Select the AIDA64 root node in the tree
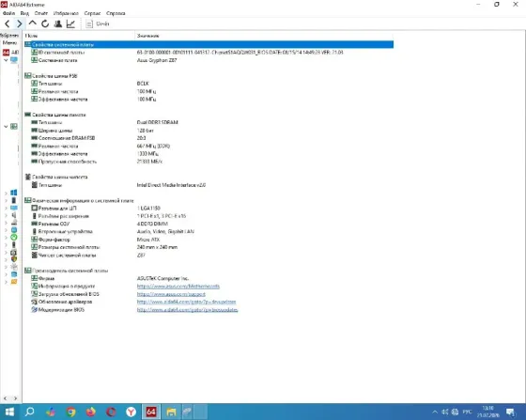This screenshot has height=420, width=526. [10, 52]
